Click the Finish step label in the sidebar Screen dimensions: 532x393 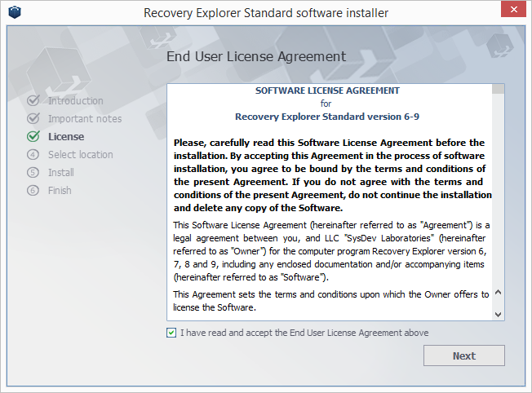60,191
